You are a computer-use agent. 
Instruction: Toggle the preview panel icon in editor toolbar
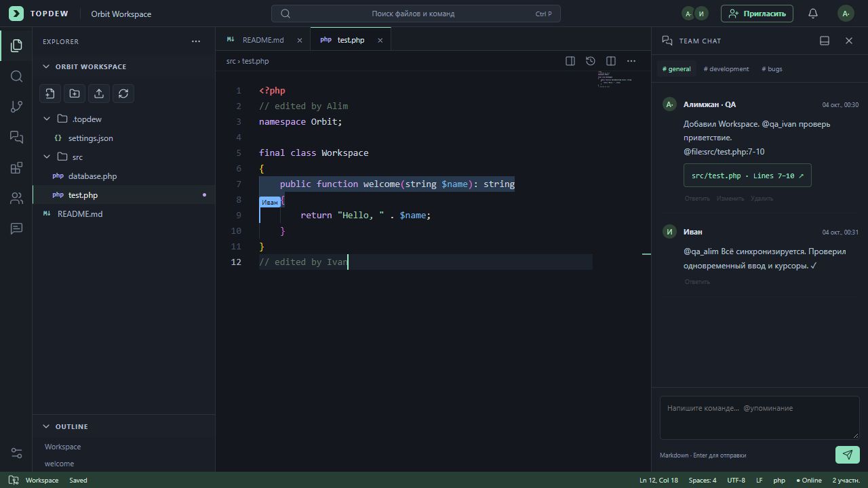tap(570, 61)
